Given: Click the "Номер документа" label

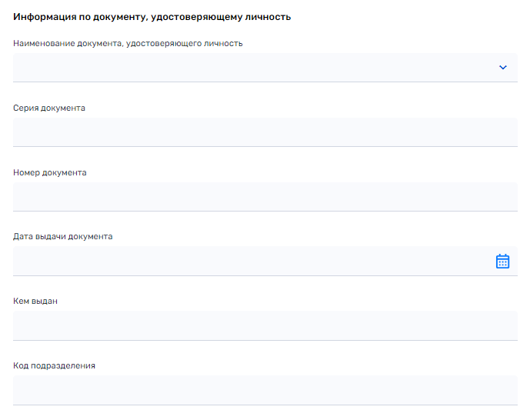Looking at the screenshot, I should click(x=50, y=172).
